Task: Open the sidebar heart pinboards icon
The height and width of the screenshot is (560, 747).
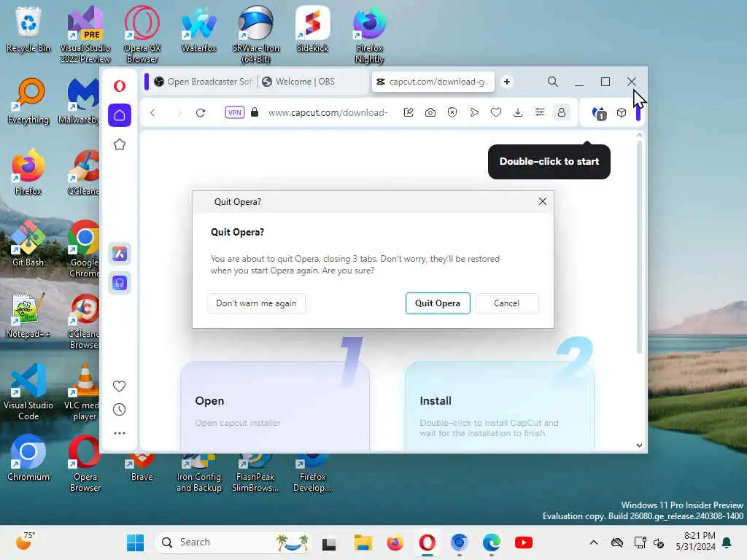Action: click(x=119, y=386)
